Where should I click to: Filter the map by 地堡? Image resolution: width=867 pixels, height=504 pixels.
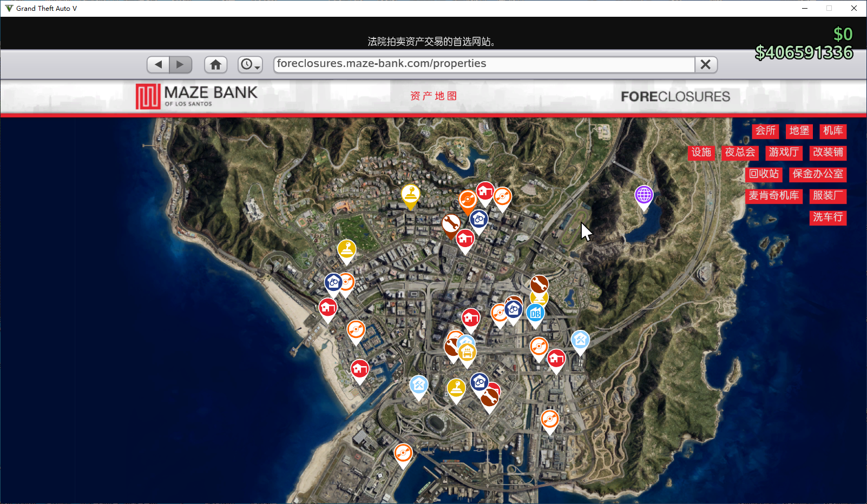pyautogui.click(x=799, y=131)
